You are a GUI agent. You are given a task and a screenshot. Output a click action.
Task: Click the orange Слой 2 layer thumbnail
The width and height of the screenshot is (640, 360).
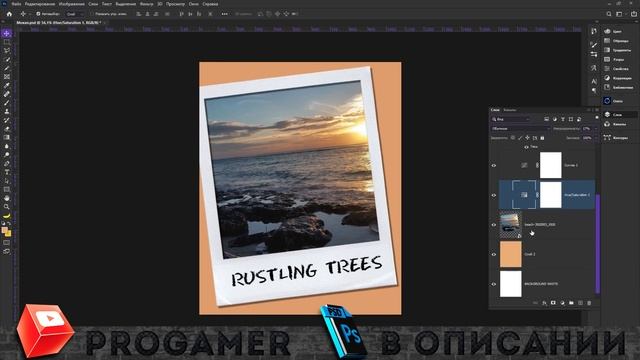(x=511, y=254)
